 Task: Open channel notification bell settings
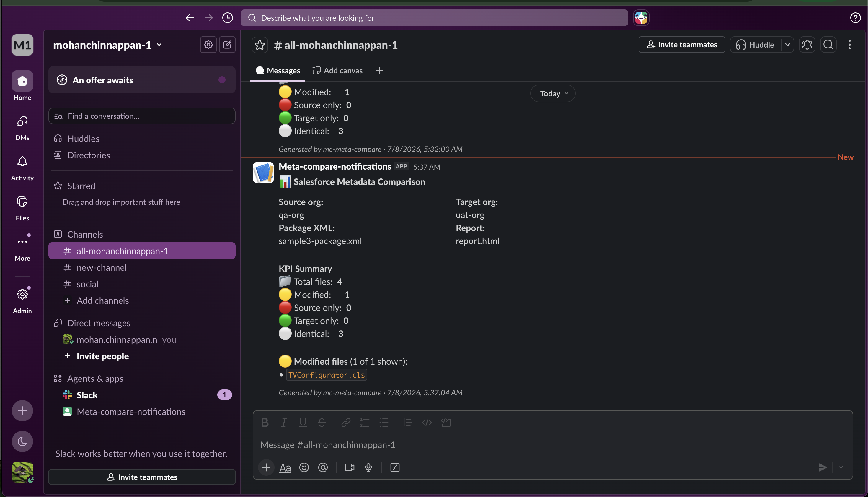(807, 45)
